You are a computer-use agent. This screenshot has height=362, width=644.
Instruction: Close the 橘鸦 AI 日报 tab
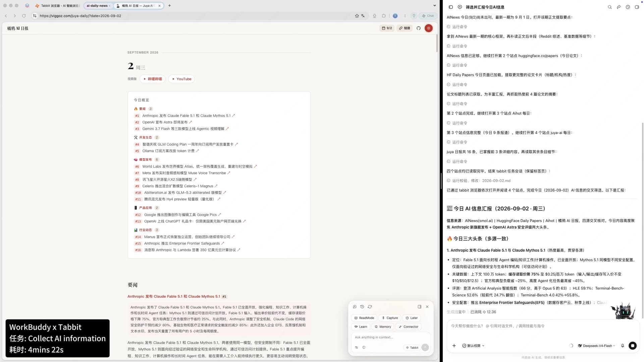(159, 6)
